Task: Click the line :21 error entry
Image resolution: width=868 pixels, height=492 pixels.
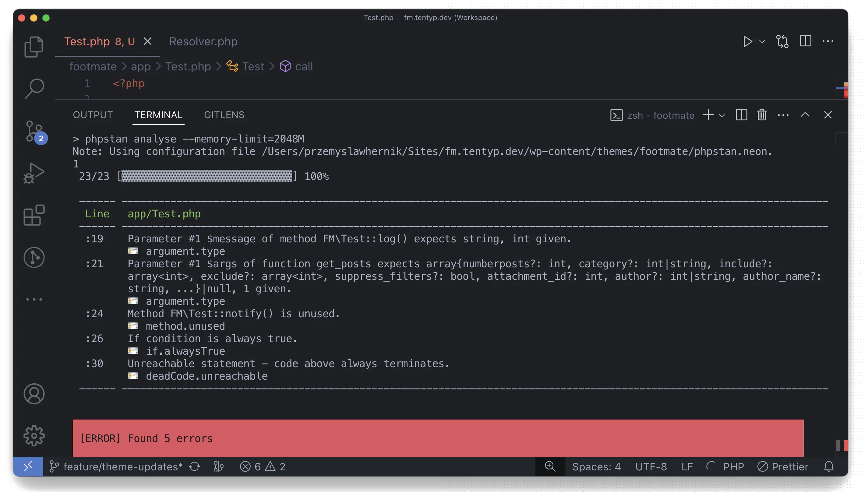Action: point(474,276)
